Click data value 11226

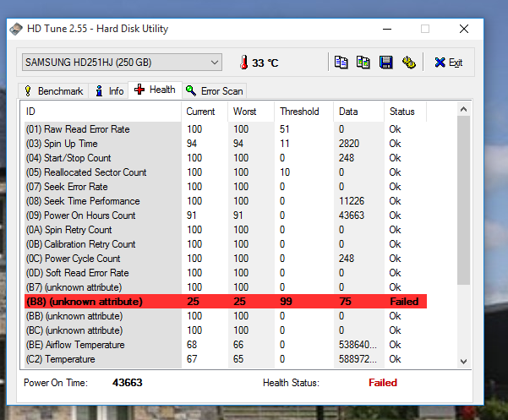pos(352,201)
